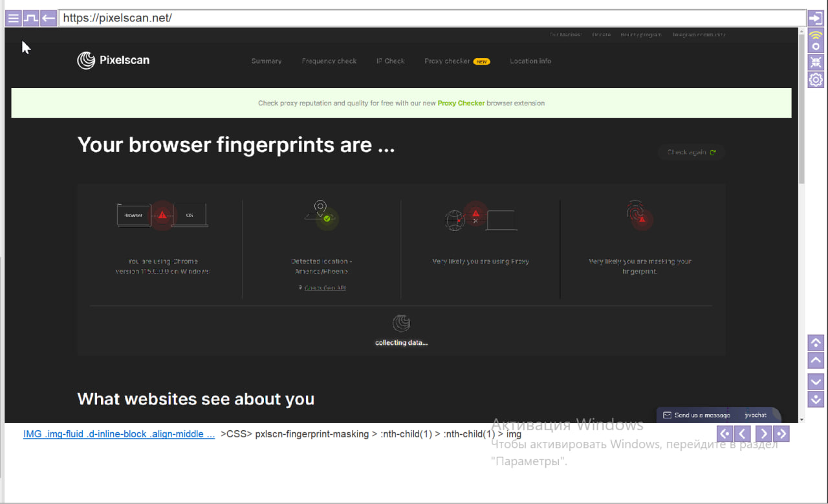Click the far-right arrow with dot button

point(781,434)
